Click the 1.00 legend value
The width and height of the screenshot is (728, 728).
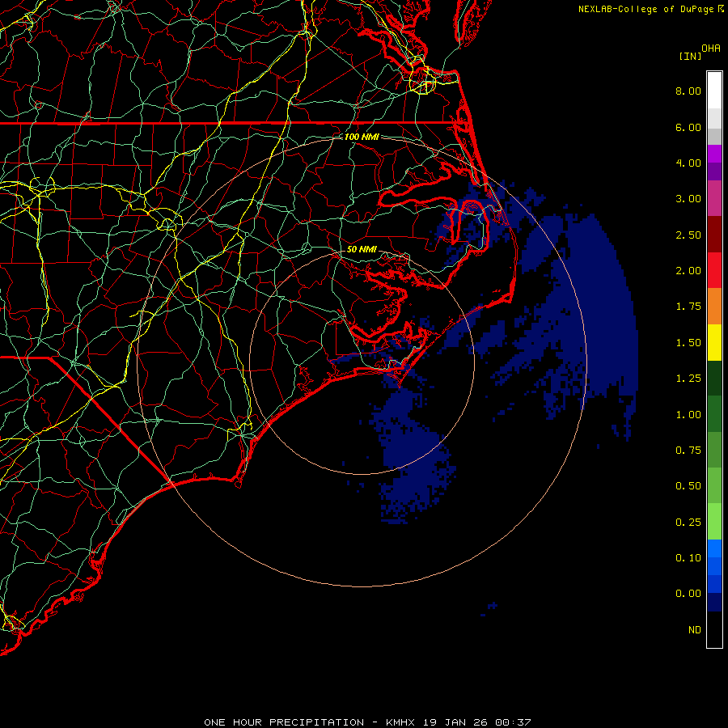(x=688, y=415)
